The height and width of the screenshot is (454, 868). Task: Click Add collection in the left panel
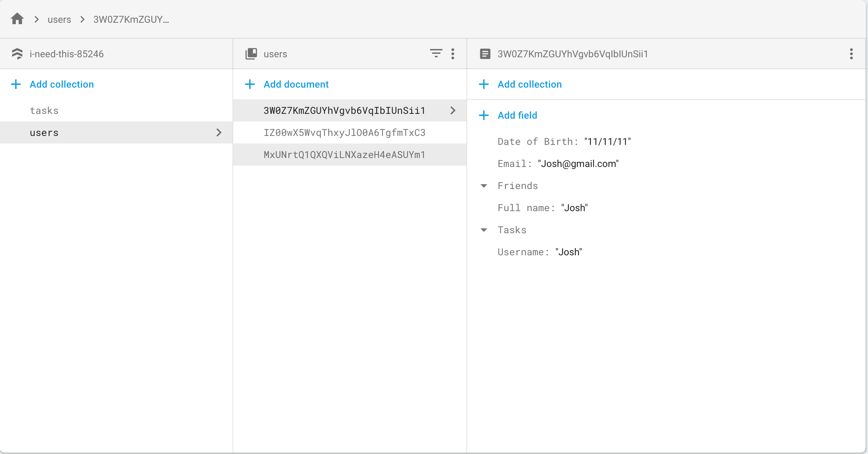[61, 84]
